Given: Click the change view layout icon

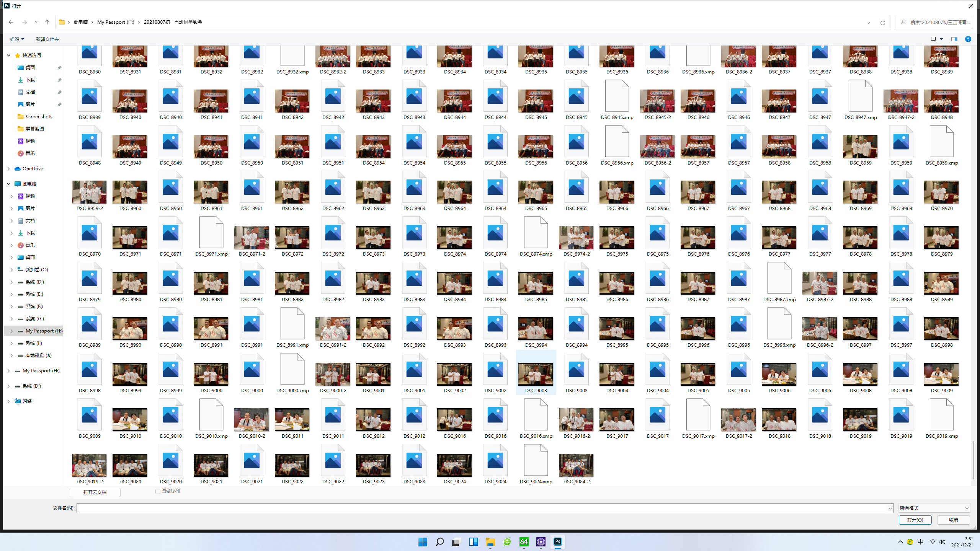Looking at the screenshot, I should 933,39.
